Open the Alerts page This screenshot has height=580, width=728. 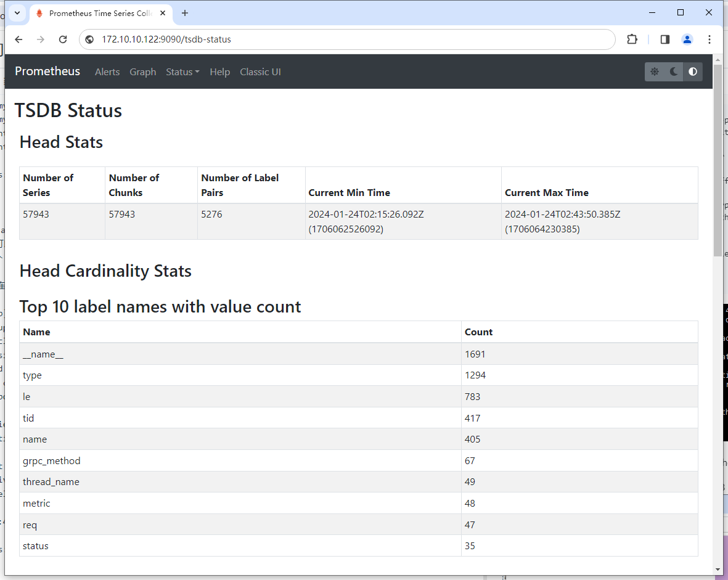coord(107,72)
